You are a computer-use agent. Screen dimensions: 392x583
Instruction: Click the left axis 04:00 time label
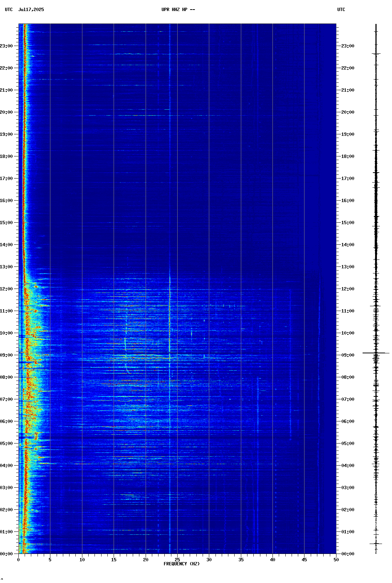coord(7,466)
